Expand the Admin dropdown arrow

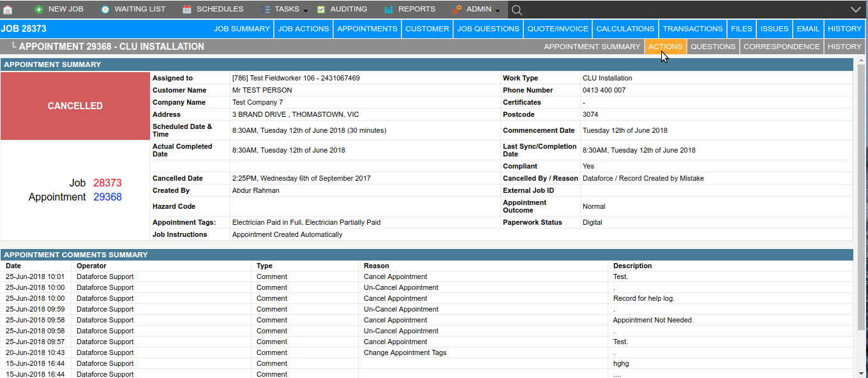[498, 11]
